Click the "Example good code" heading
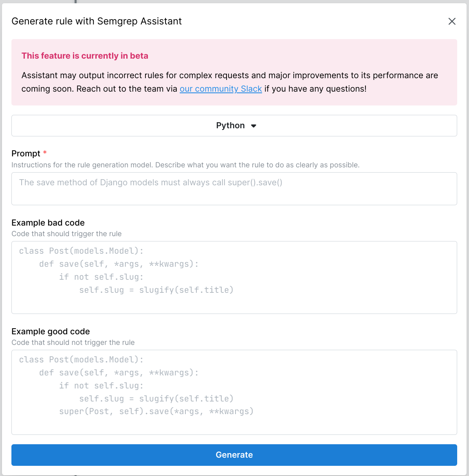Image resolution: width=469 pixels, height=476 pixels. (51, 331)
